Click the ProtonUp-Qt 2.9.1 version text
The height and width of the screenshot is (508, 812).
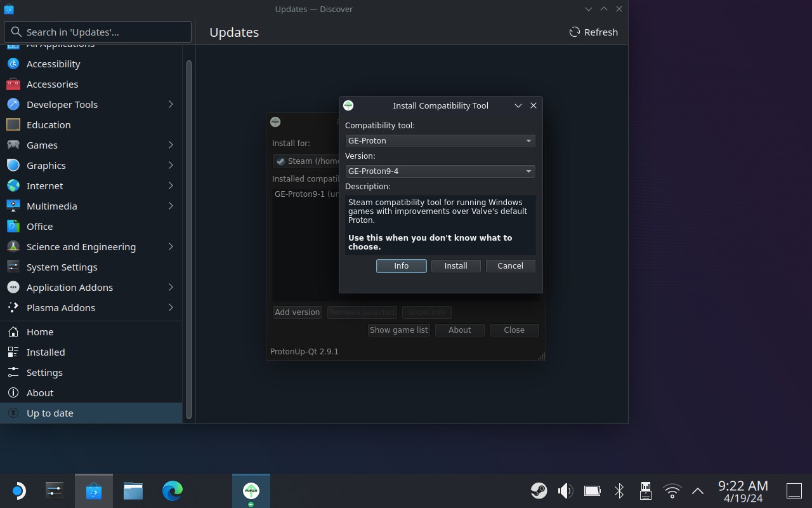pyautogui.click(x=304, y=351)
